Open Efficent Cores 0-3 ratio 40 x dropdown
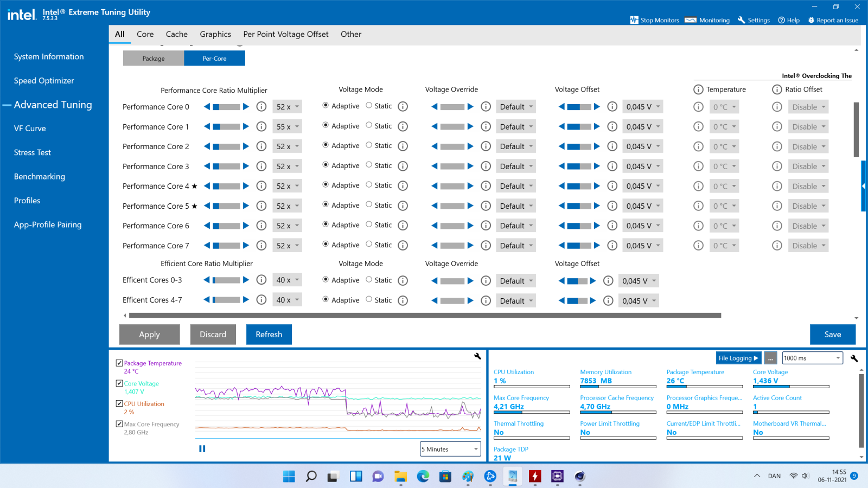Image resolution: width=868 pixels, height=488 pixels. coord(288,280)
